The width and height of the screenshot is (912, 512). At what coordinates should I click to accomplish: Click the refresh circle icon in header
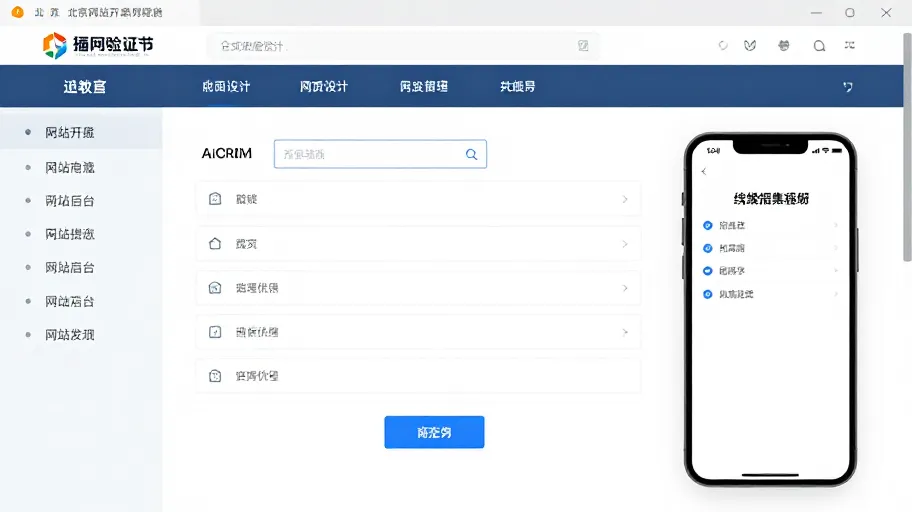723,45
